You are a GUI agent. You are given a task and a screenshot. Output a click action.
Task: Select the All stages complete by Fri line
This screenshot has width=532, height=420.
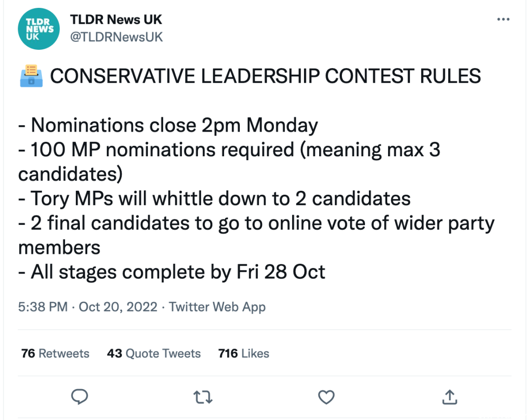click(x=172, y=272)
